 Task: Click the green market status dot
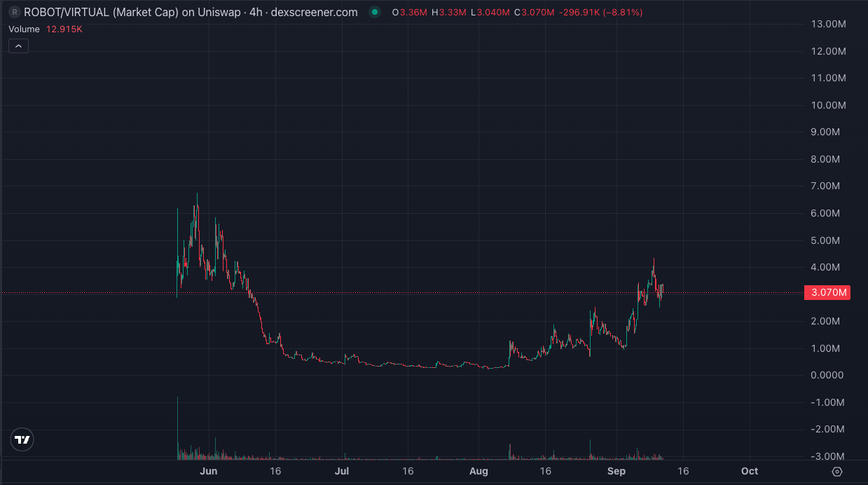376,13
